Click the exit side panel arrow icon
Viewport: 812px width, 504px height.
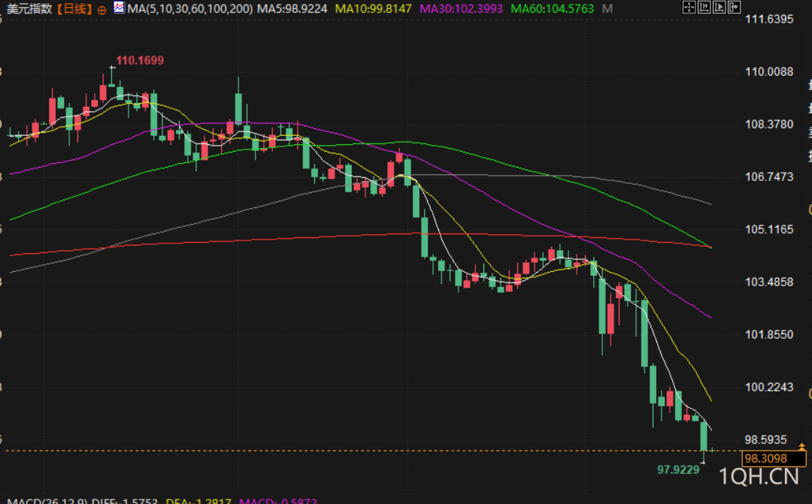pos(735,8)
